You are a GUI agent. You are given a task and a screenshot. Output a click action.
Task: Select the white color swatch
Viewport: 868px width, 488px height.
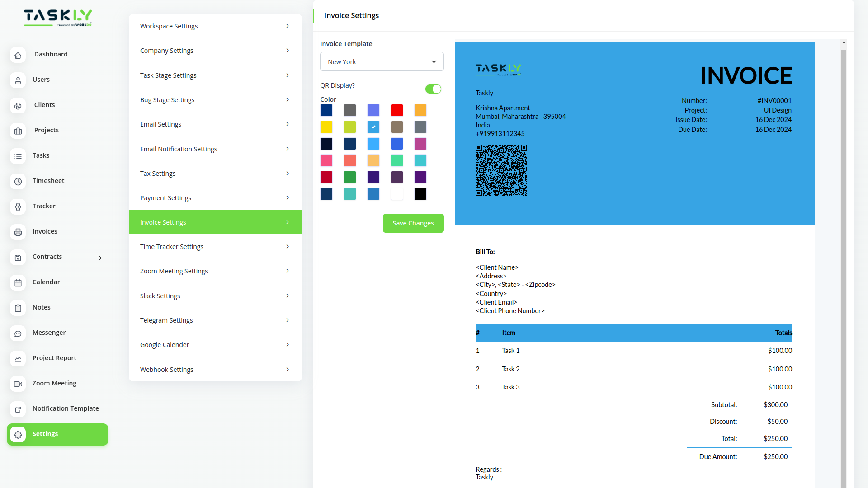point(396,194)
